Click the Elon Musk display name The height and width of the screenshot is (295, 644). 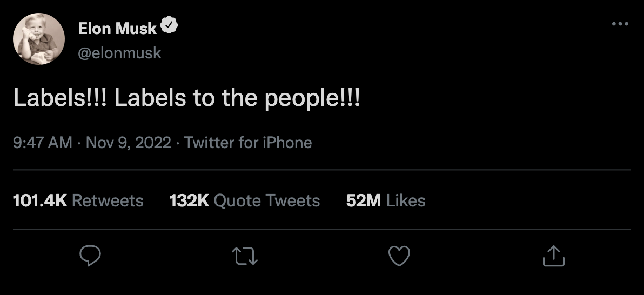click(117, 28)
